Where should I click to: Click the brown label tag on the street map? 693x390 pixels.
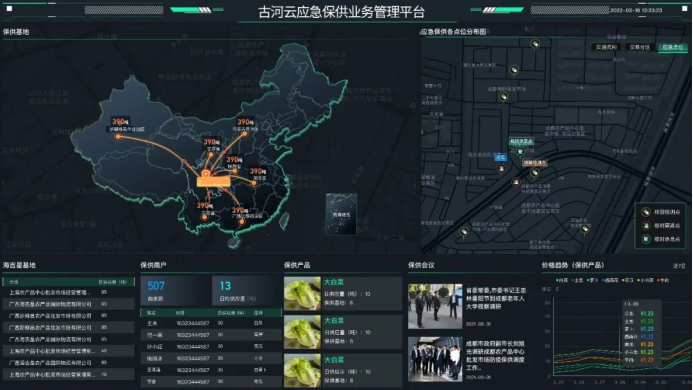pyautogui.click(x=535, y=162)
